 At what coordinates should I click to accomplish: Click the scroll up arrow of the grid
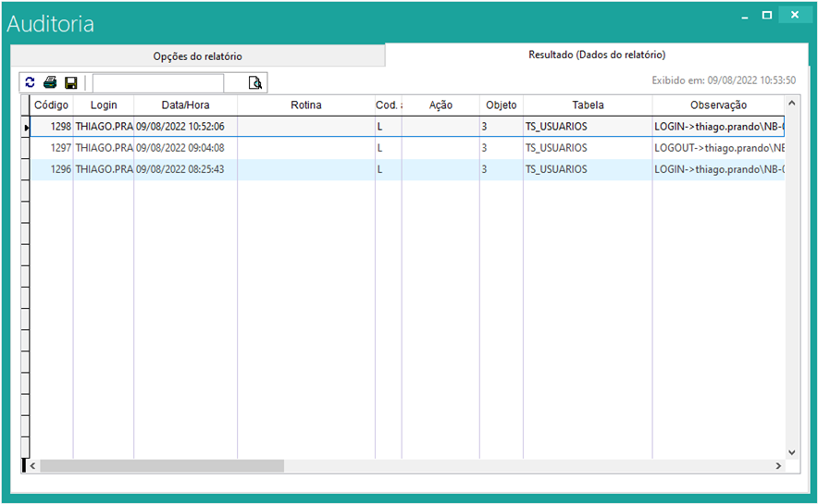tap(791, 103)
